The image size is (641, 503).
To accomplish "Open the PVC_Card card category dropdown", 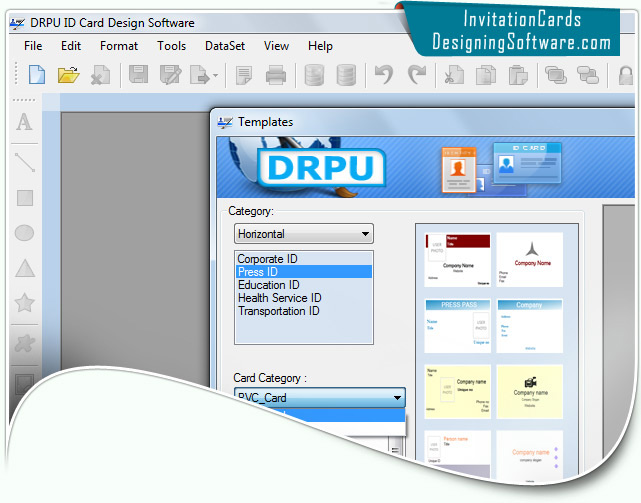I will (x=398, y=397).
